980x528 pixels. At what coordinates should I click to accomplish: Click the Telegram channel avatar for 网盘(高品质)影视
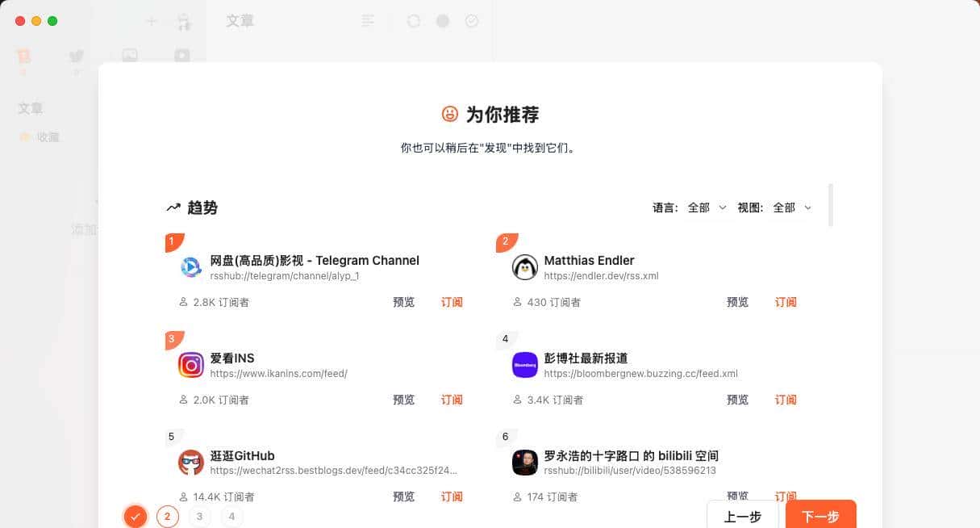coord(190,268)
